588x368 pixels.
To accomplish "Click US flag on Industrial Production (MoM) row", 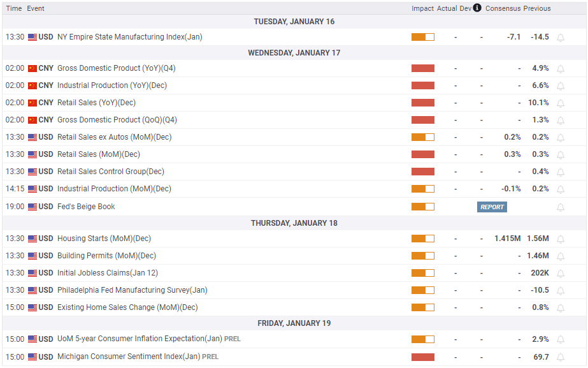I will pos(32,189).
